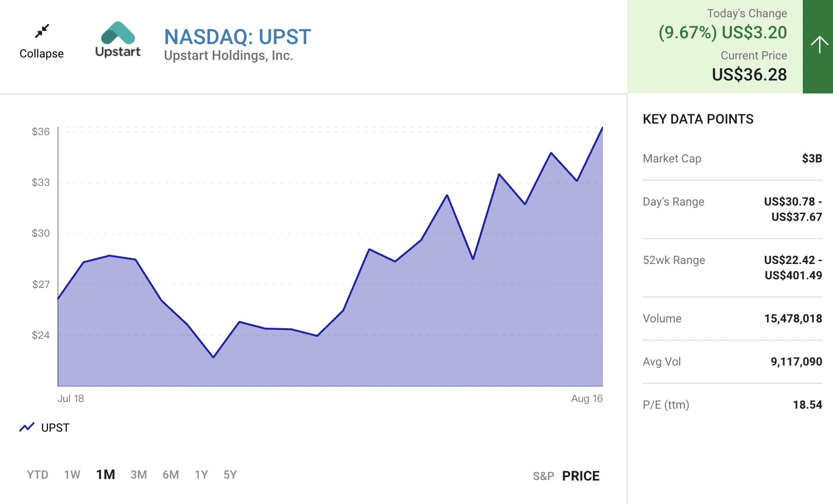Viewport: 833px width, 504px height.
Task: Select the 1W time range
Action: pyautogui.click(x=72, y=475)
